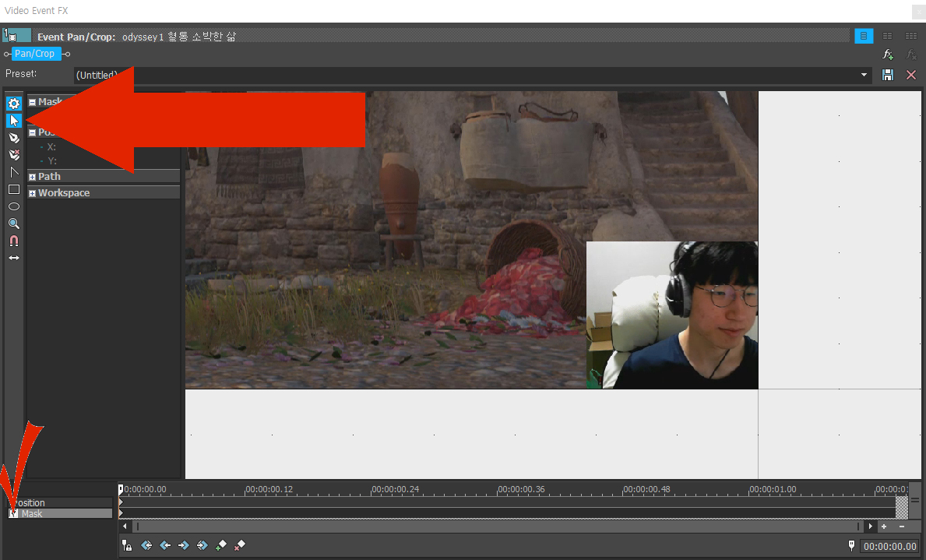This screenshot has width=926, height=560.
Task: Click the add plug-in fx icon
Action: (888, 55)
